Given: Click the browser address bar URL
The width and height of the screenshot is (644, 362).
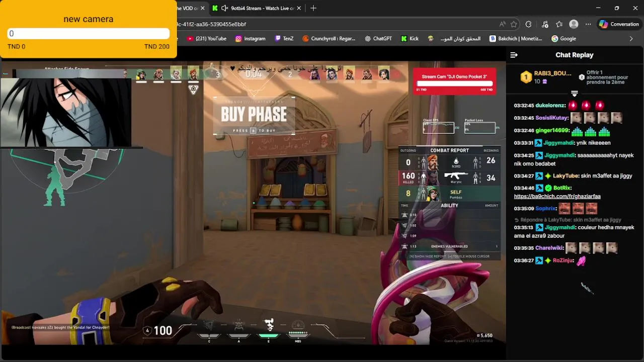Looking at the screenshot, I should tap(211, 24).
